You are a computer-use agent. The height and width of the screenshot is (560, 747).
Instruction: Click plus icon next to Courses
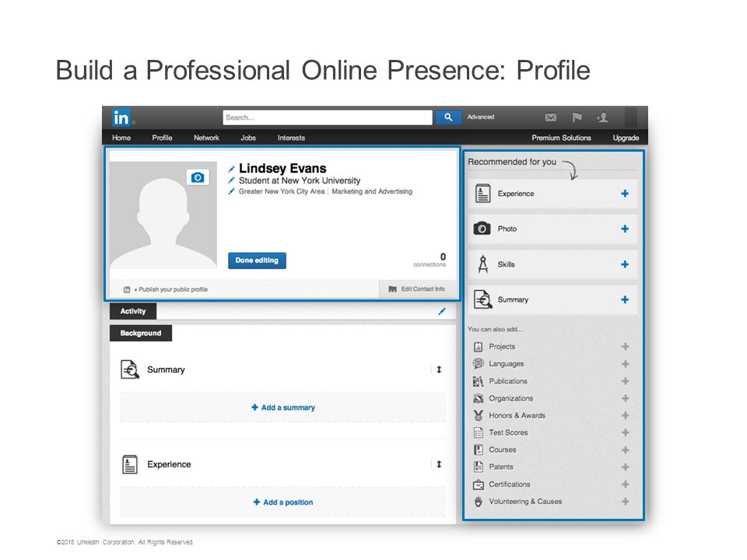[x=625, y=450]
